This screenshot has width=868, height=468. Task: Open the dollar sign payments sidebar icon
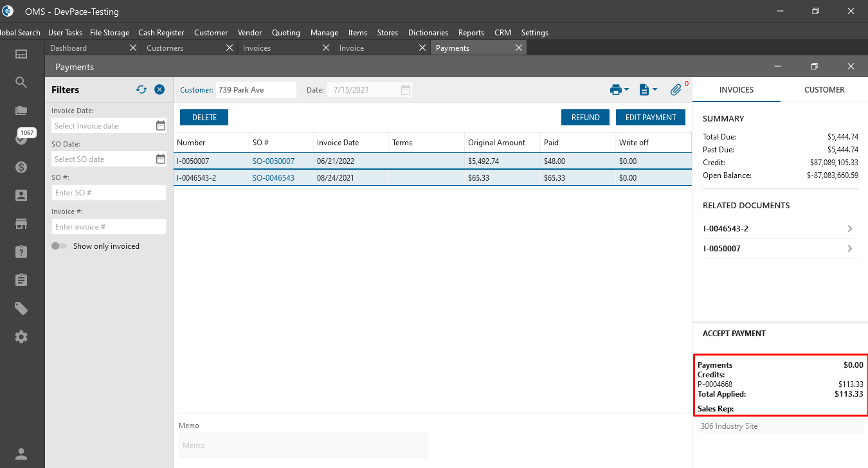pos(21,167)
